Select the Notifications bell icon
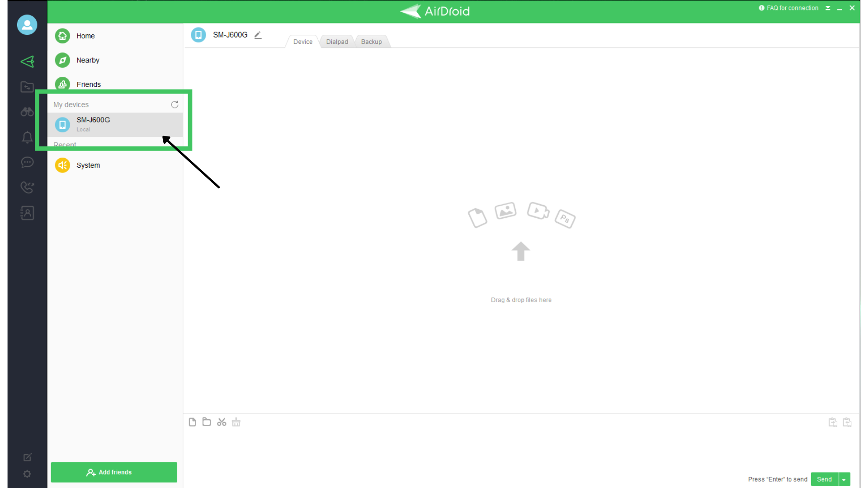 27,137
